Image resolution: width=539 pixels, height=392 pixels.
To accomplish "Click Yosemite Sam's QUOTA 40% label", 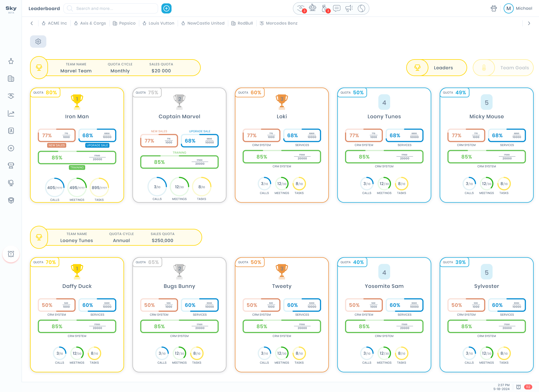I will pyautogui.click(x=352, y=262).
